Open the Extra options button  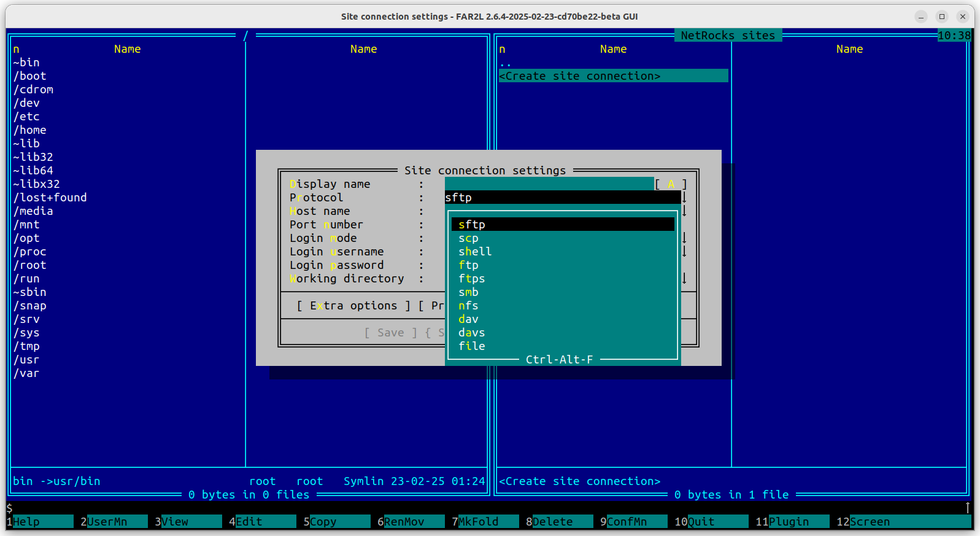pyautogui.click(x=353, y=306)
